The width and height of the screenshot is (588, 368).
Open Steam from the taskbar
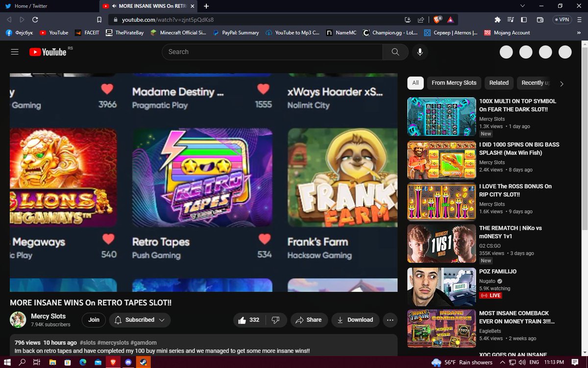tap(143, 362)
